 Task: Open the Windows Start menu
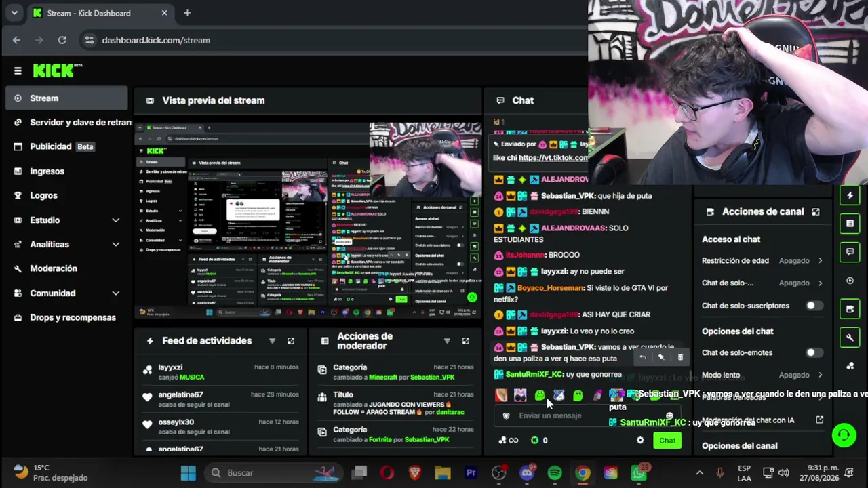click(x=189, y=473)
